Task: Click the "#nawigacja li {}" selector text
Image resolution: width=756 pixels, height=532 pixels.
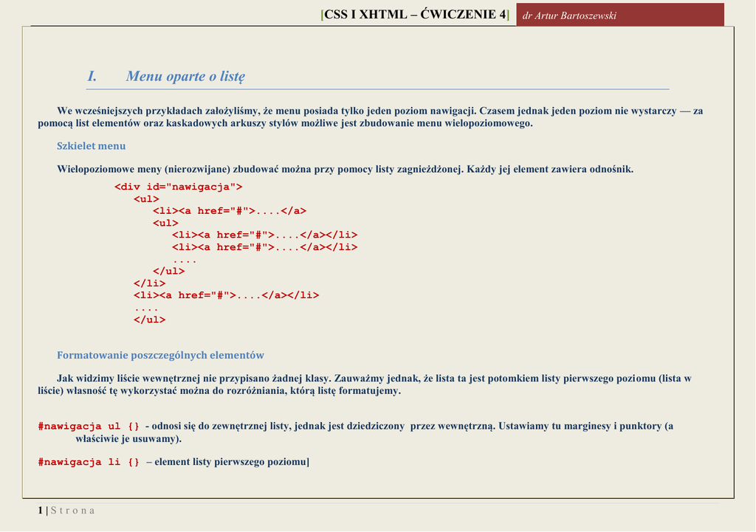Action: [89, 463]
